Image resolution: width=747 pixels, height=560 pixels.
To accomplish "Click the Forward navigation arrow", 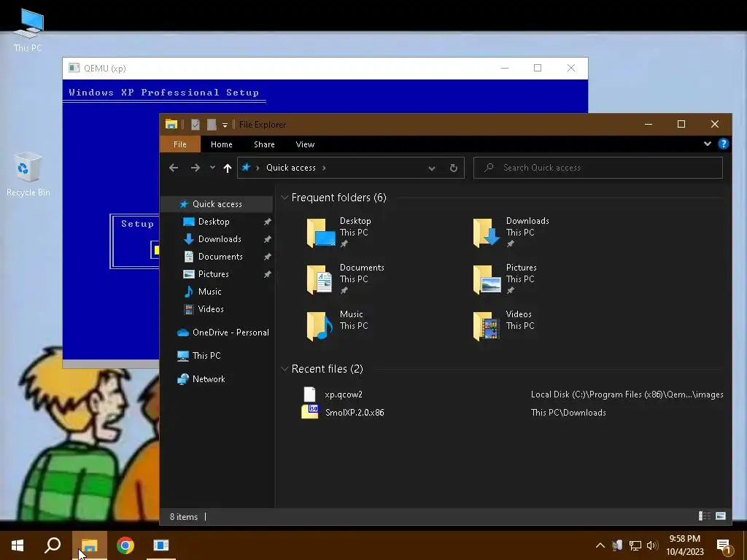I will (x=196, y=168).
